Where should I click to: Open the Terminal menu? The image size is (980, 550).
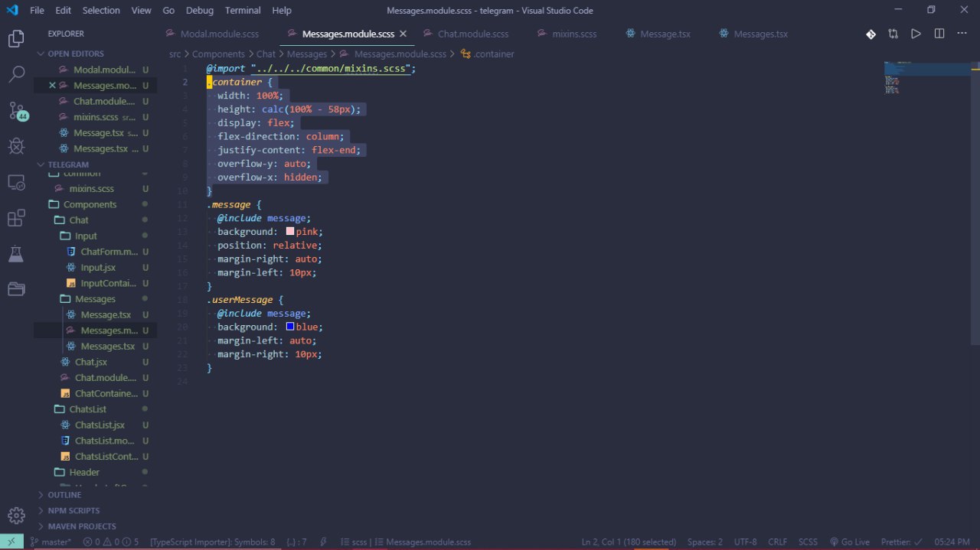pyautogui.click(x=243, y=11)
